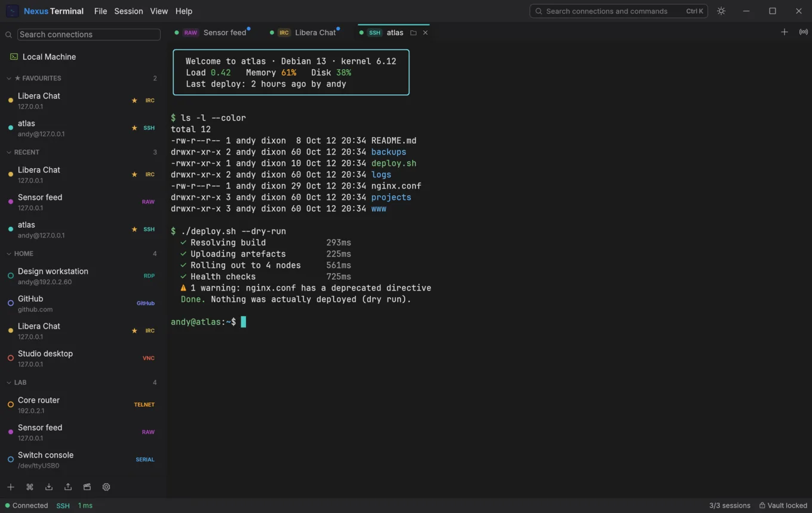Screen dimensions: 812x513
Task: Open a new session tab with plus
Action: [785, 32]
